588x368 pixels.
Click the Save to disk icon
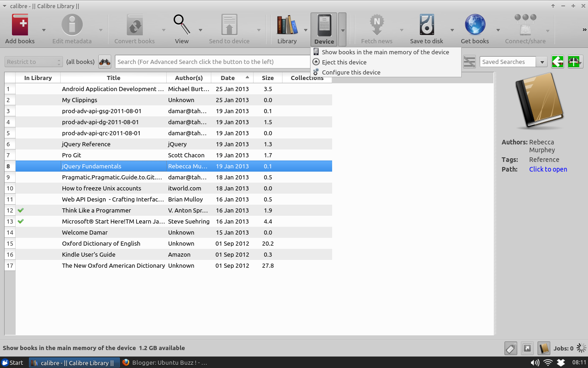pos(427,25)
